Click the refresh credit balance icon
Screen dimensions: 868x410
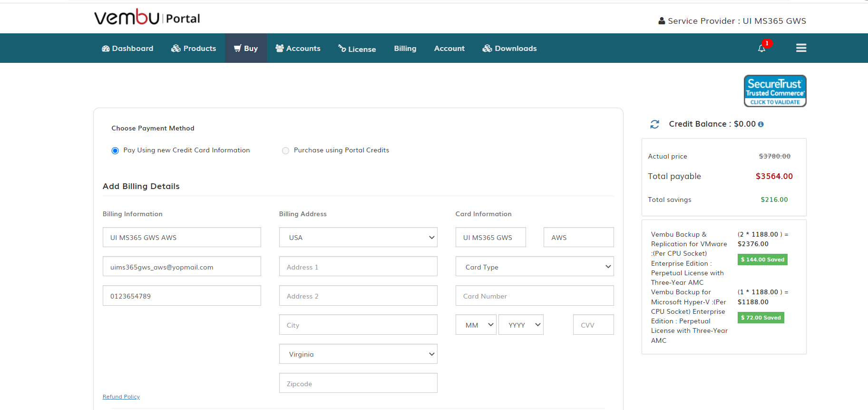[655, 124]
